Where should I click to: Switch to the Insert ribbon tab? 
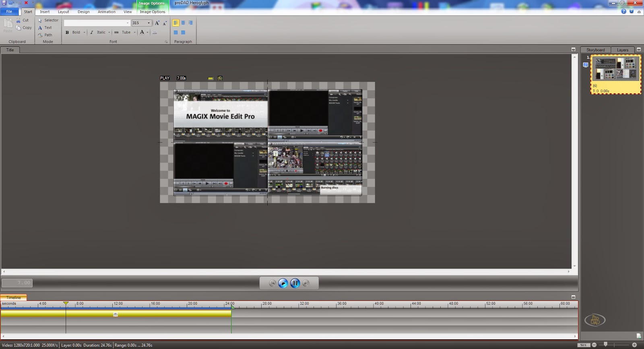45,12
